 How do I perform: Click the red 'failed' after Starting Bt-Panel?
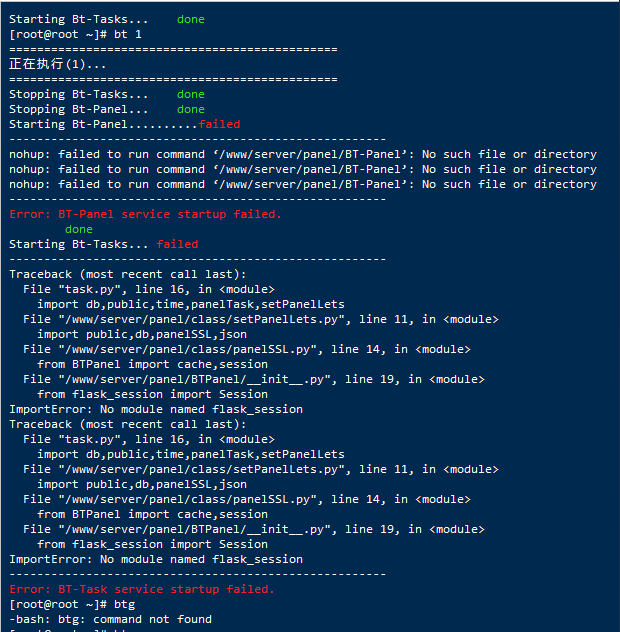219,124
